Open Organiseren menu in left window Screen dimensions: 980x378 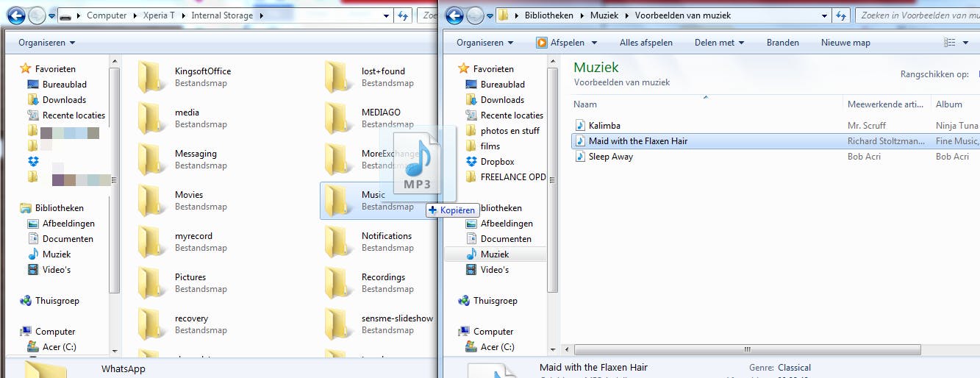click(47, 43)
